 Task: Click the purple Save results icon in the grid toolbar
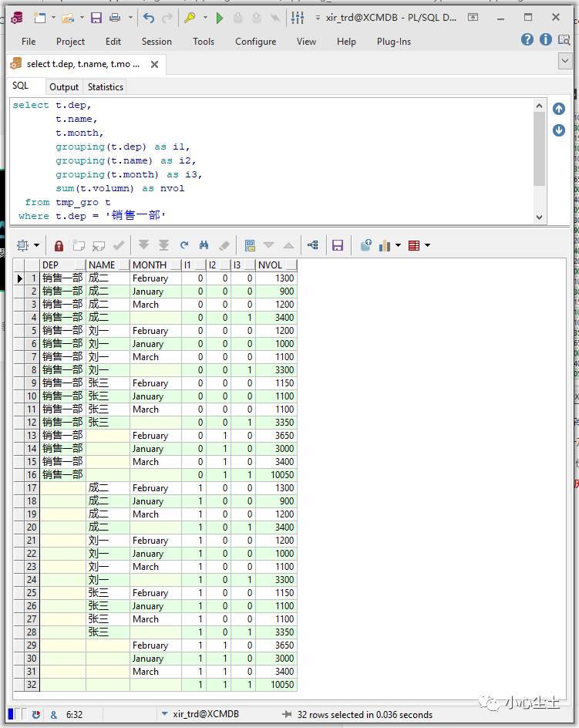coord(338,245)
